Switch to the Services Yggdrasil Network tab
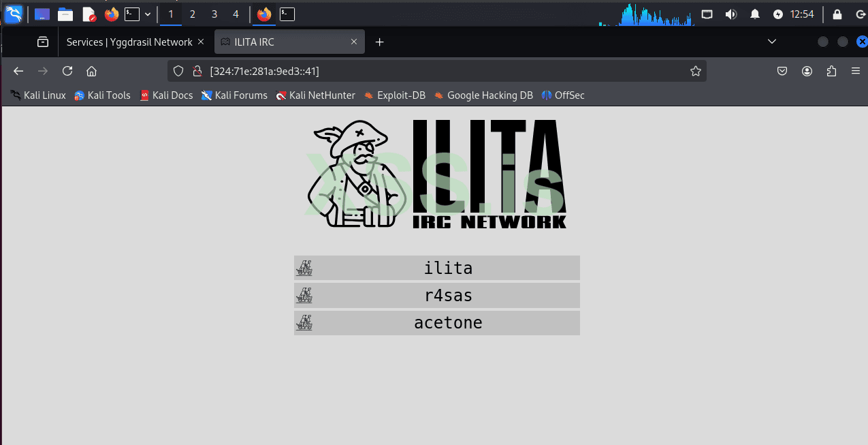Viewport: 868px width, 445px height. coord(129,42)
